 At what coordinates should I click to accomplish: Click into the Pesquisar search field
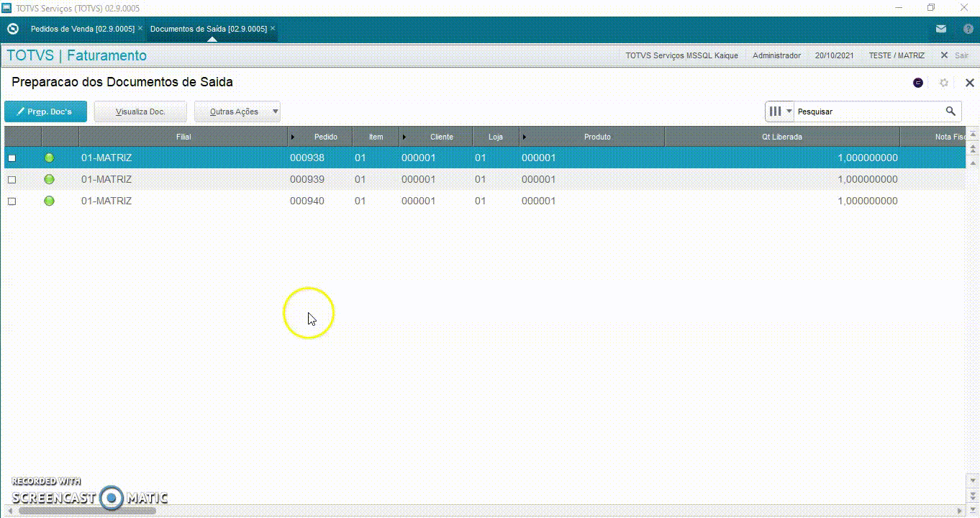point(868,112)
